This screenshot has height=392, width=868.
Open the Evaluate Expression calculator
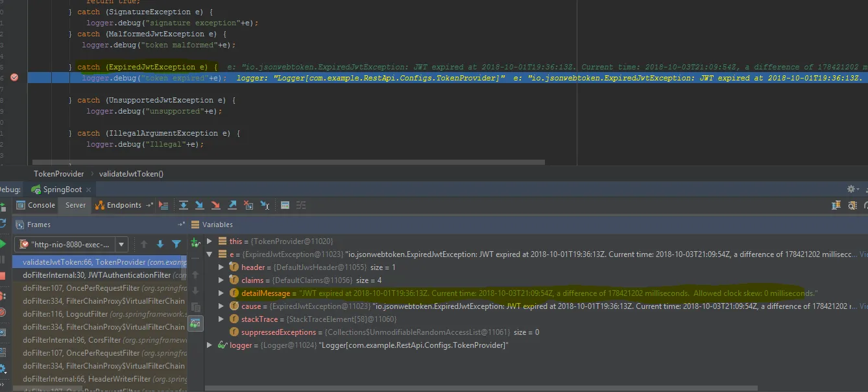[285, 205]
